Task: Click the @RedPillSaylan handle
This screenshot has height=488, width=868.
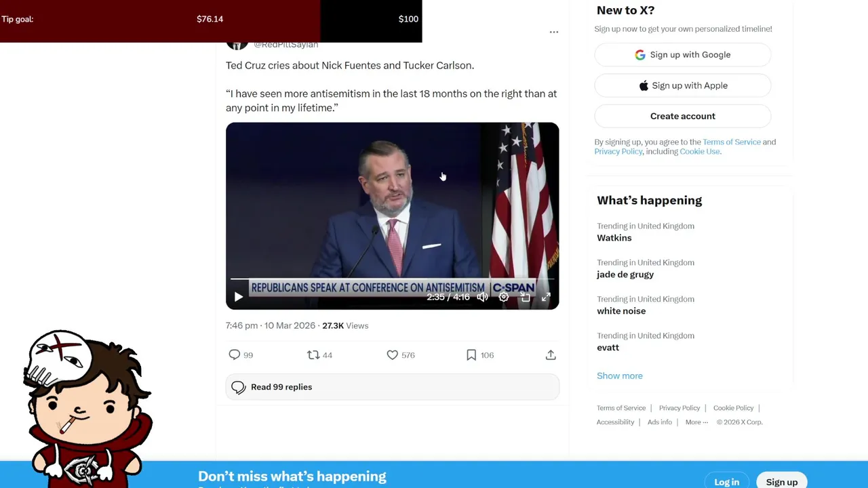Action: coord(285,45)
